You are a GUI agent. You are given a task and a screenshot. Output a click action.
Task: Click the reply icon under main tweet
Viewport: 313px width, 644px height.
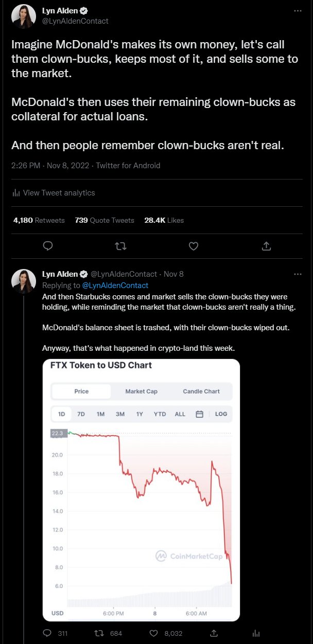coord(48,246)
